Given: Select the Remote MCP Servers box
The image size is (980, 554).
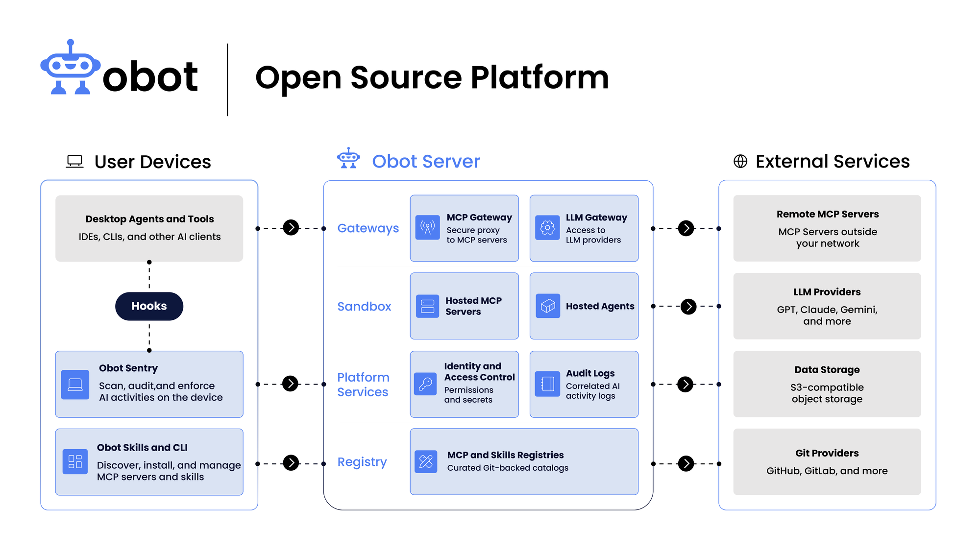Looking at the screenshot, I should (x=827, y=228).
